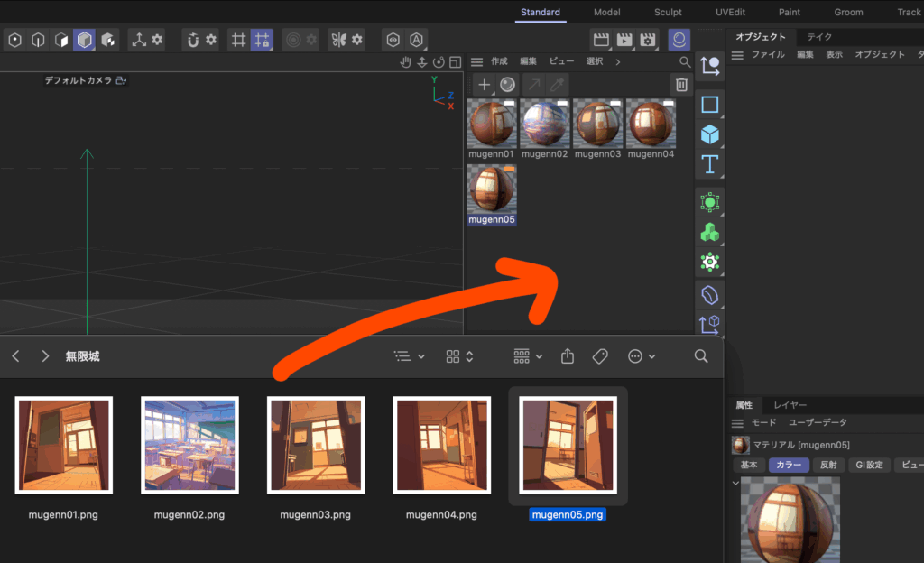This screenshot has height=563, width=924.
Task: Switch to the Sculpt layout tab
Action: coord(668,13)
